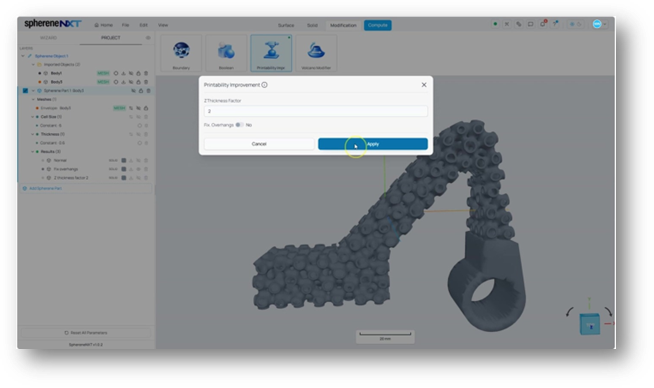Open the Boundary modification tool
This screenshot has height=388, width=654.
pos(181,53)
